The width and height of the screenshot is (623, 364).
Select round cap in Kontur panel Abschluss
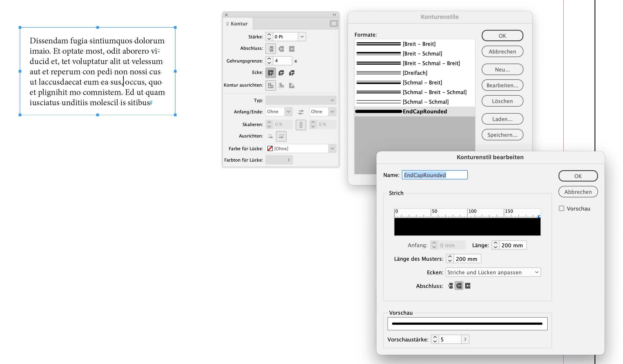pos(281,49)
